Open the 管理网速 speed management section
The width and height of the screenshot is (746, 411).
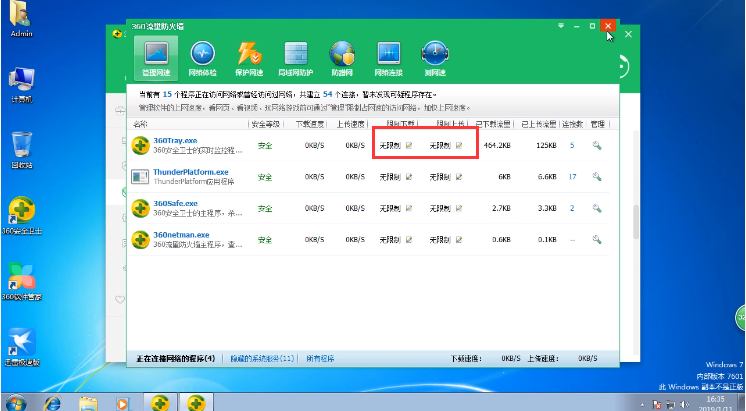(156, 58)
